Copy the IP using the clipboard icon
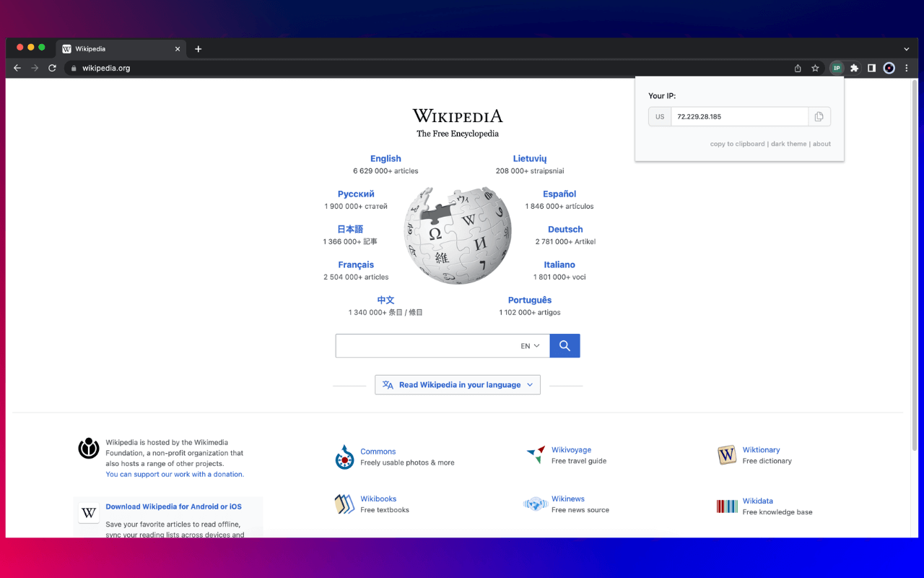 819,116
